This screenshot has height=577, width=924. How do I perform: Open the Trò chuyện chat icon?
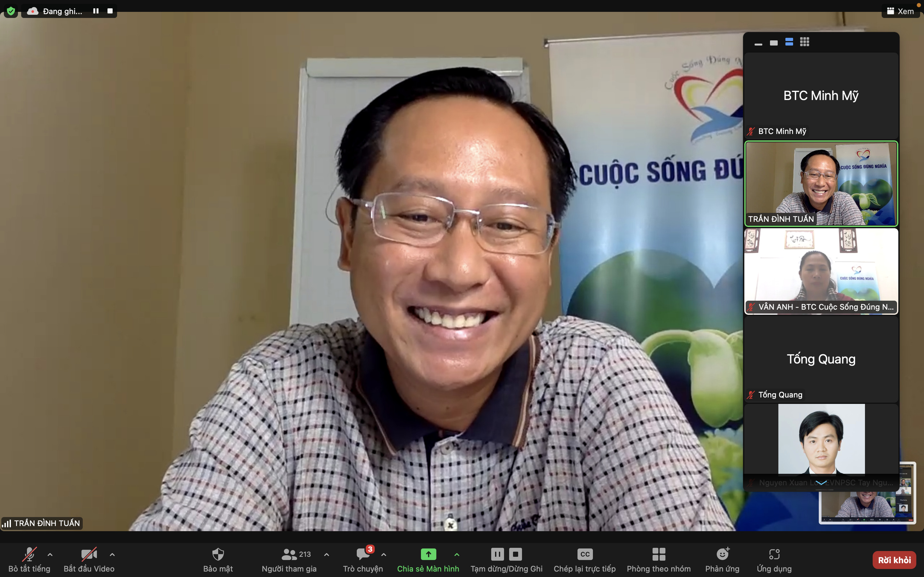pyautogui.click(x=362, y=554)
